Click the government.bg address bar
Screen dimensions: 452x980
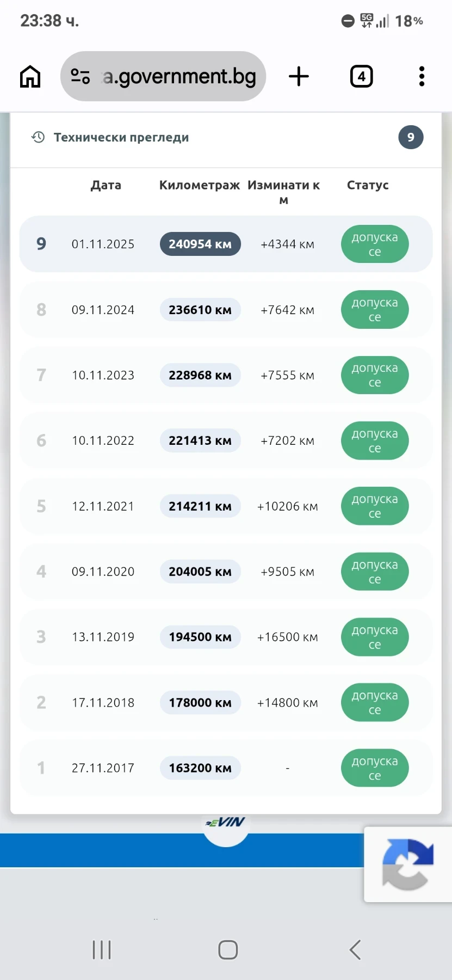pos(163,76)
